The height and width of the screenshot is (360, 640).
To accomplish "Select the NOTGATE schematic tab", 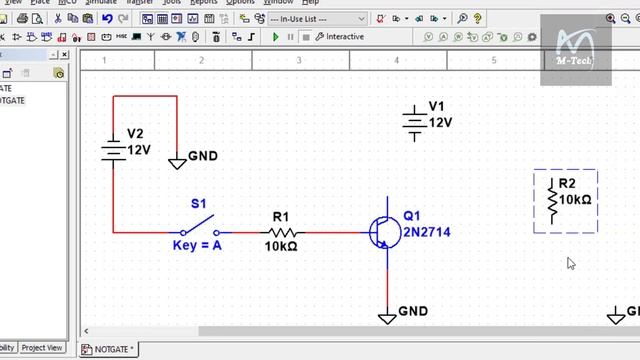I will [x=109, y=349].
